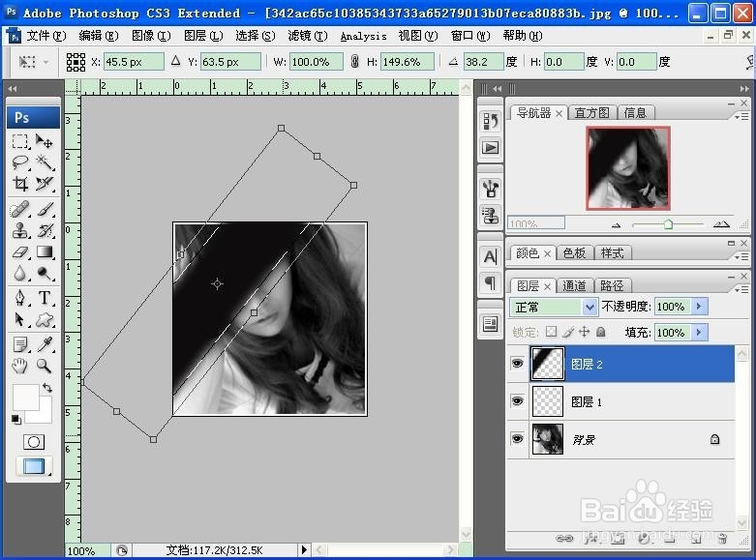Select the Notes tool
Image resolution: width=756 pixels, height=560 pixels.
[20, 344]
